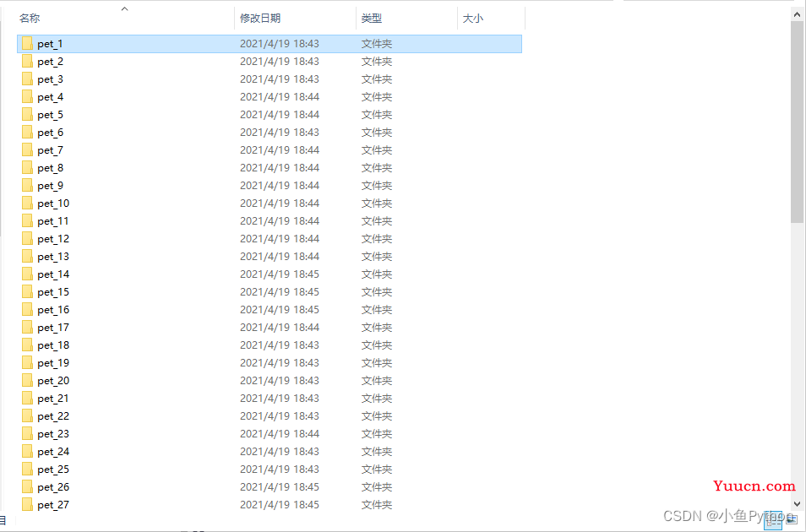
Task: Click the pet_4 folder icon
Action: click(x=27, y=97)
